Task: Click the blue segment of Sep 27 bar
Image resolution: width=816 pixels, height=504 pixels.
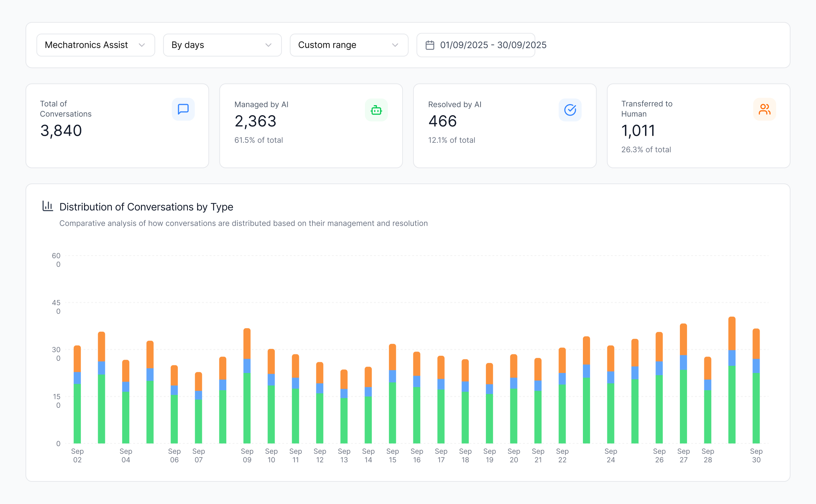Action: [683, 363]
